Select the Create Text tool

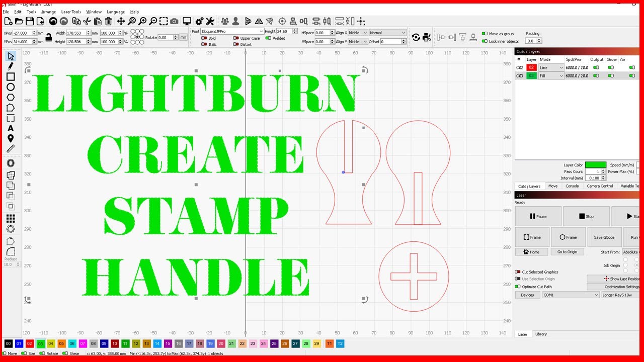(11, 128)
